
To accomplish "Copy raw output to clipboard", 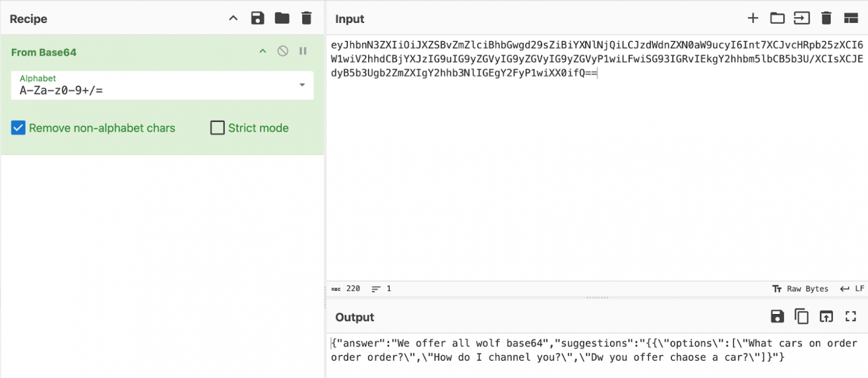I will coord(801,317).
